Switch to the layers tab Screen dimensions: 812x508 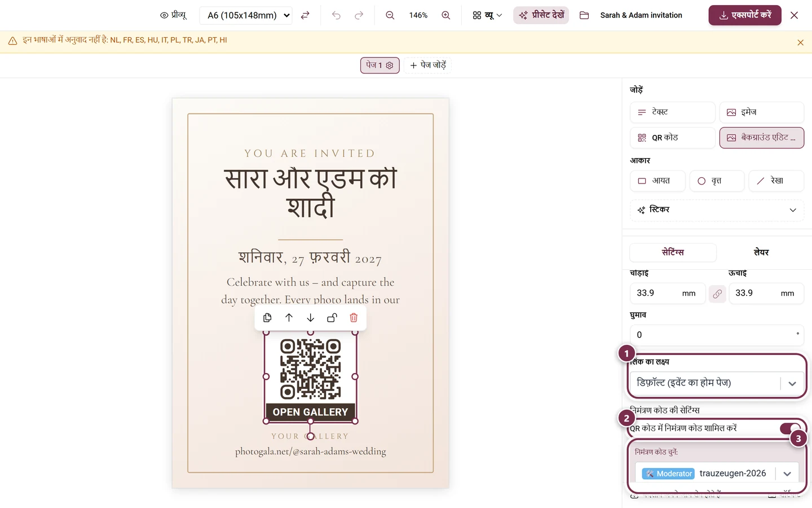pyautogui.click(x=761, y=252)
